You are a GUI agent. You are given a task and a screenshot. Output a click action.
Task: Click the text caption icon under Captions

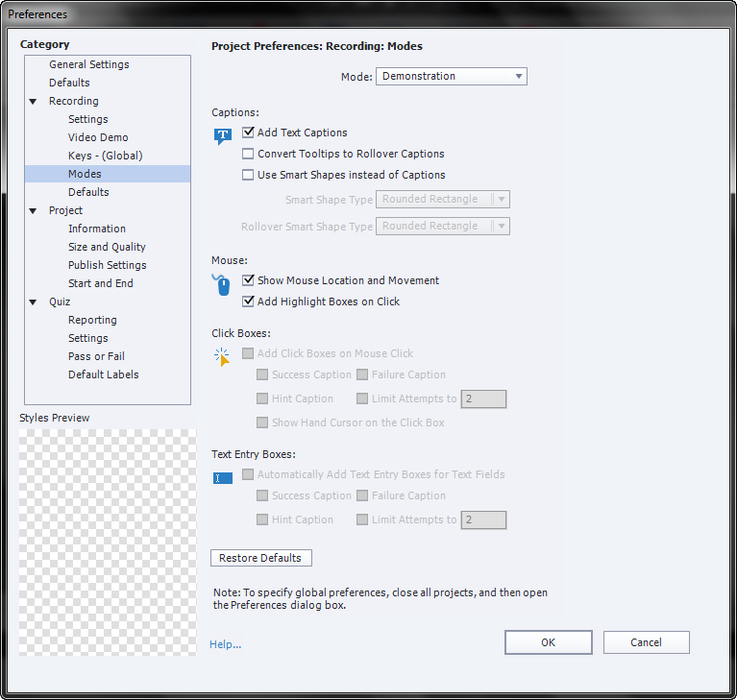pos(222,136)
